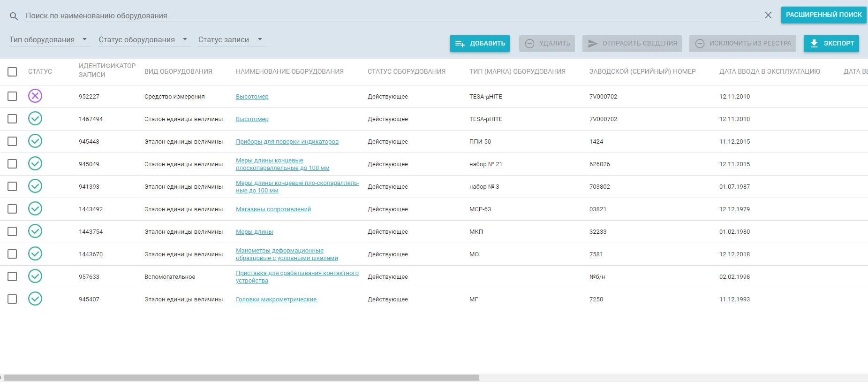The height and width of the screenshot is (391, 868).
Task: Select the checkbox for record 941393
Action: 12,186
